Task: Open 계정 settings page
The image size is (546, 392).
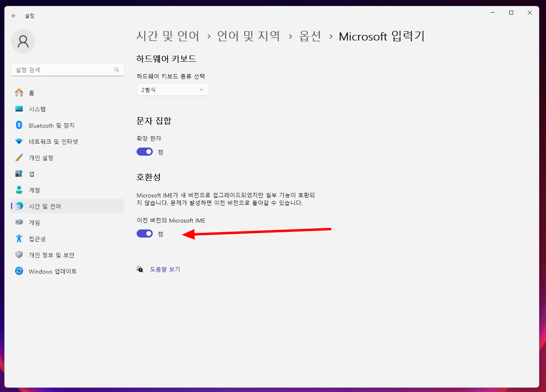Action: pyautogui.click(x=68, y=190)
